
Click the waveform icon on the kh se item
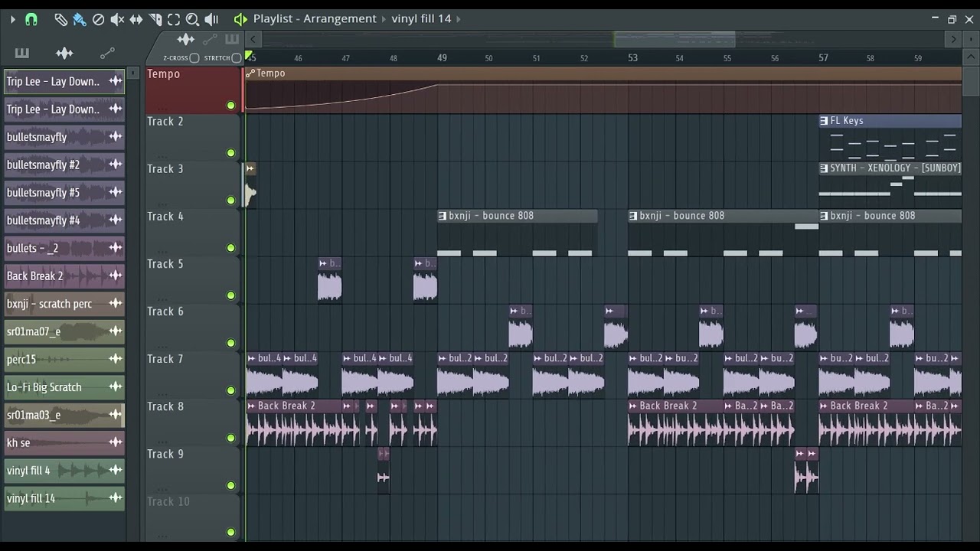pos(116,442)
